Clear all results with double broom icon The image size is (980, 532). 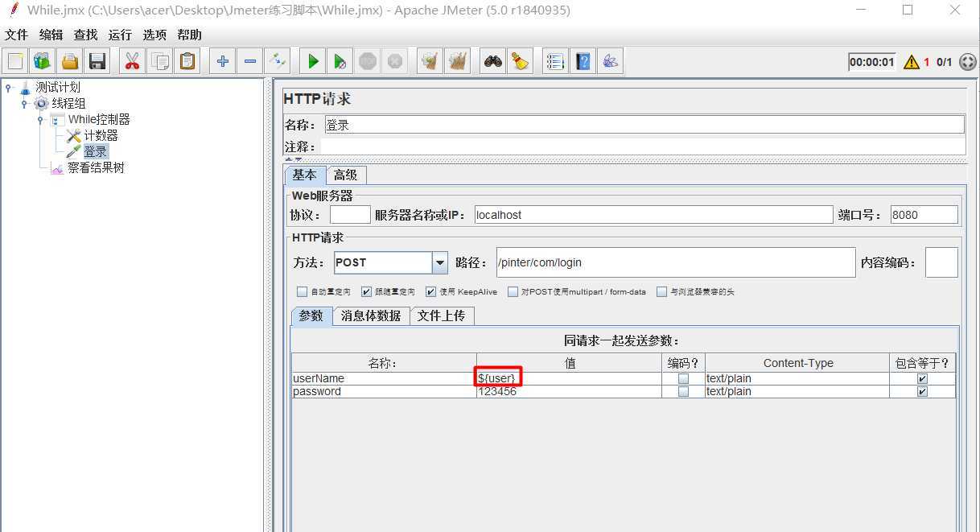pos(458,61)
